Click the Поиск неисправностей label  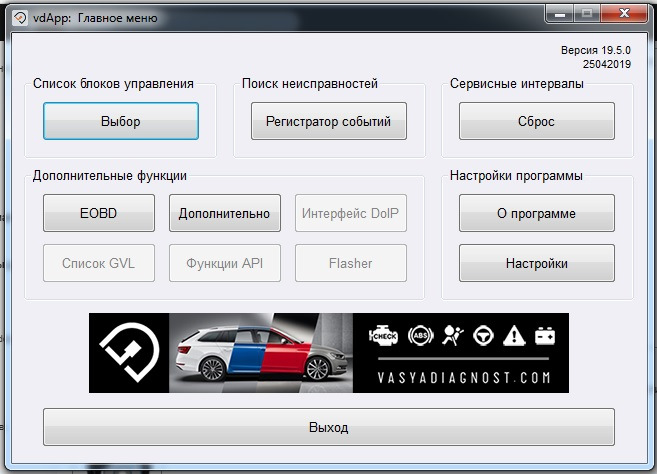[310, 83]
